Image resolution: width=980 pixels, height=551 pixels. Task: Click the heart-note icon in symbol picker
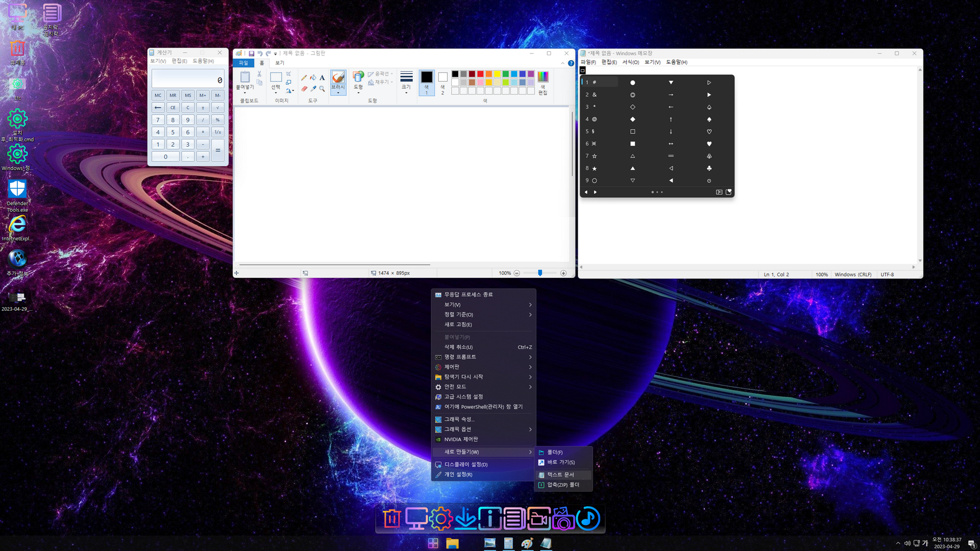[729, 192]
